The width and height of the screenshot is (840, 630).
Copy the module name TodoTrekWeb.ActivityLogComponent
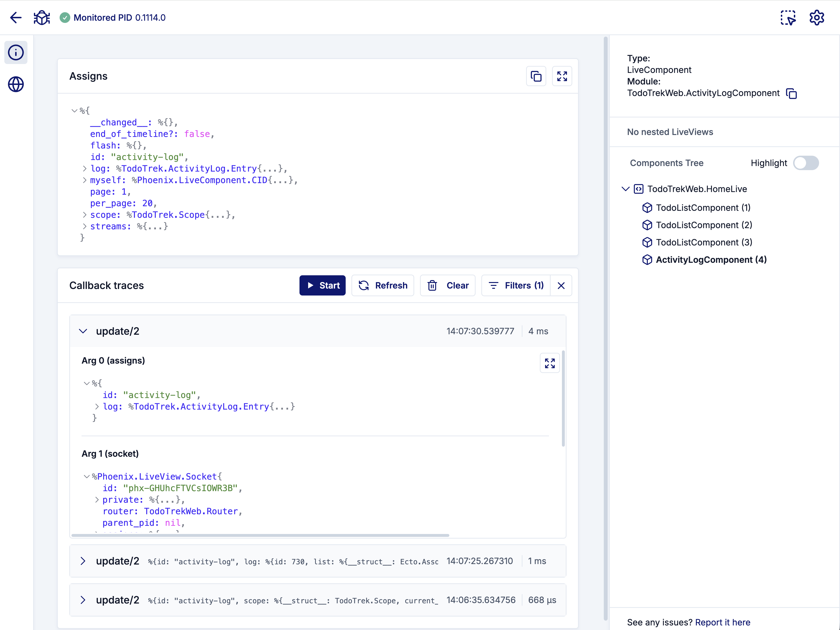791,93
